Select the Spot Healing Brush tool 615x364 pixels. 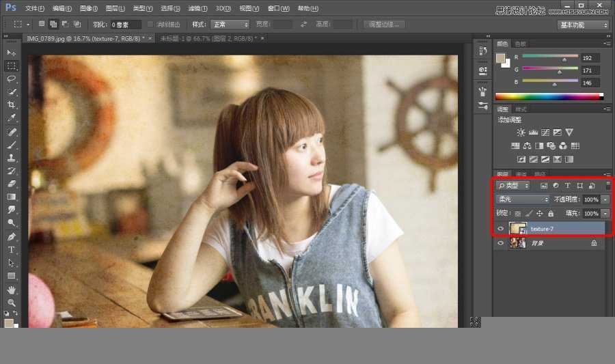(12, 132)
